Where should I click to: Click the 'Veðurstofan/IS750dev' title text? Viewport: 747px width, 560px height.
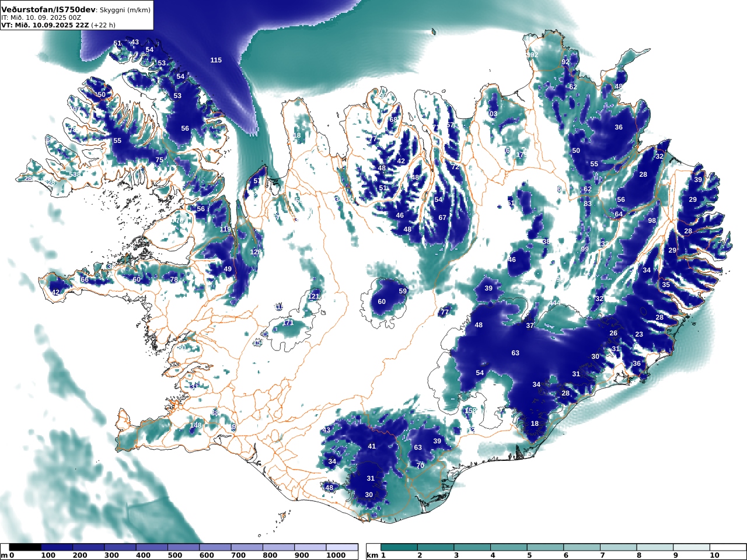[x=48, y=10]
